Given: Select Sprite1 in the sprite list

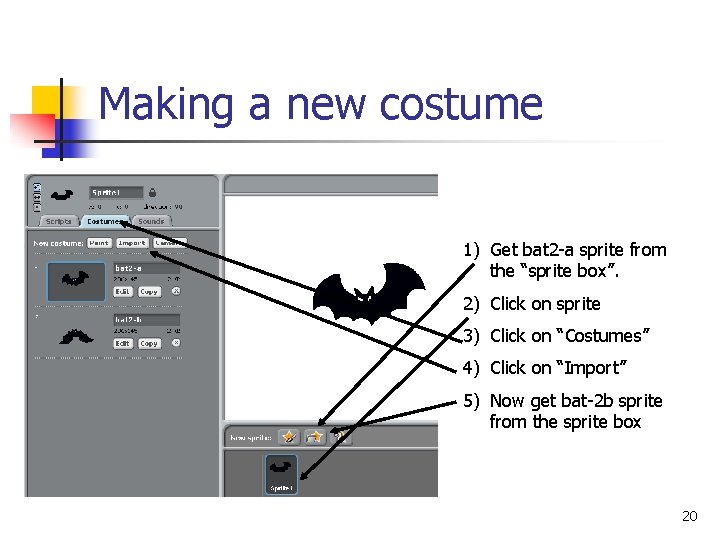Looking at the screenshot, I should (281, 474).
